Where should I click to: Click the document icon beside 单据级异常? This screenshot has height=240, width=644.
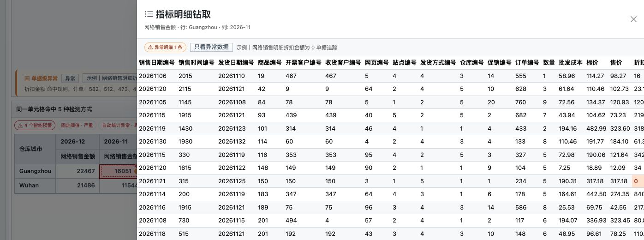27,78
